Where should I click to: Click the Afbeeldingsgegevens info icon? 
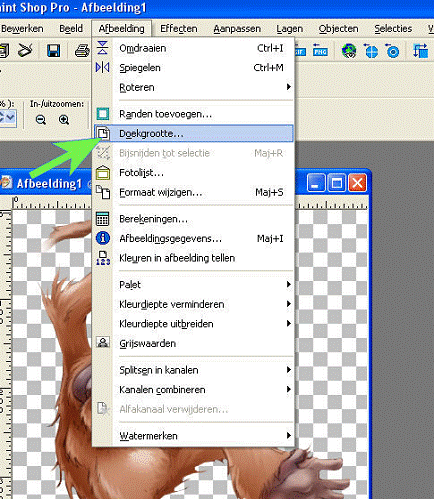point(103,238)
